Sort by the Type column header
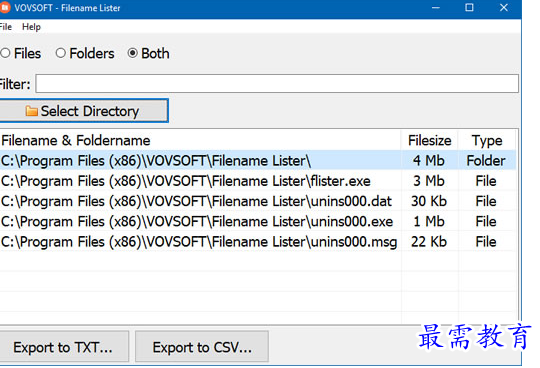This screenshot has width=540, height=368. click(487, 140)
